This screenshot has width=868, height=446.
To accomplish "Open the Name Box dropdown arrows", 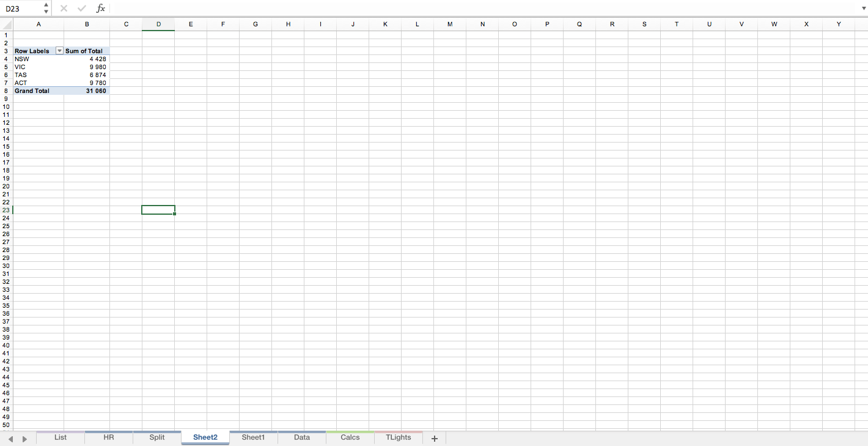I will (46, 9).
